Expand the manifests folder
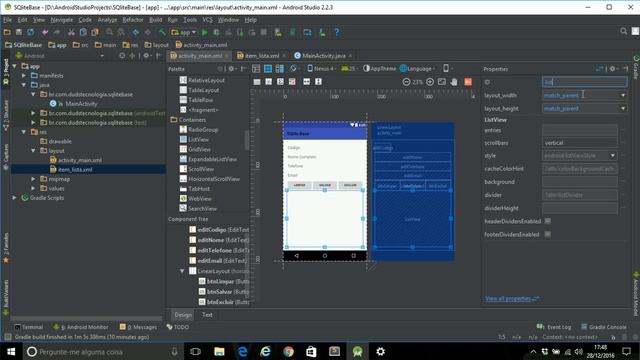640x360 pixels. pos(24,76)
